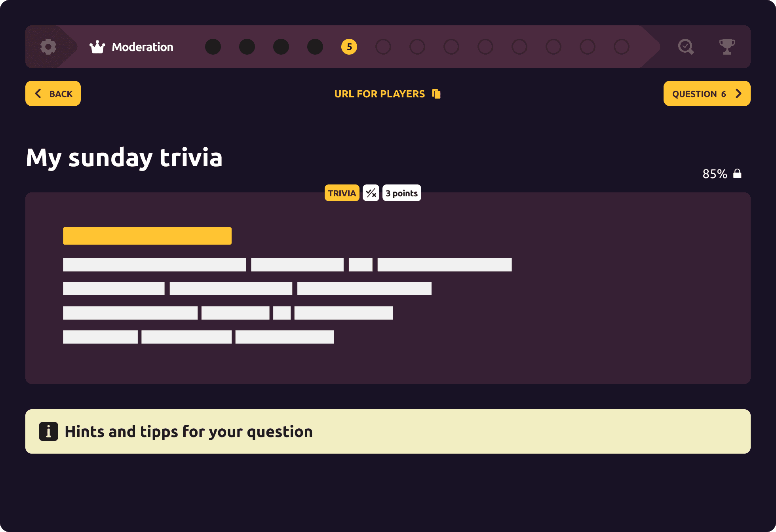The image size is (776, 532).
Task: Open URL FOR PLAYERS link
Action: pyautogui.click(x=379, y=93)
